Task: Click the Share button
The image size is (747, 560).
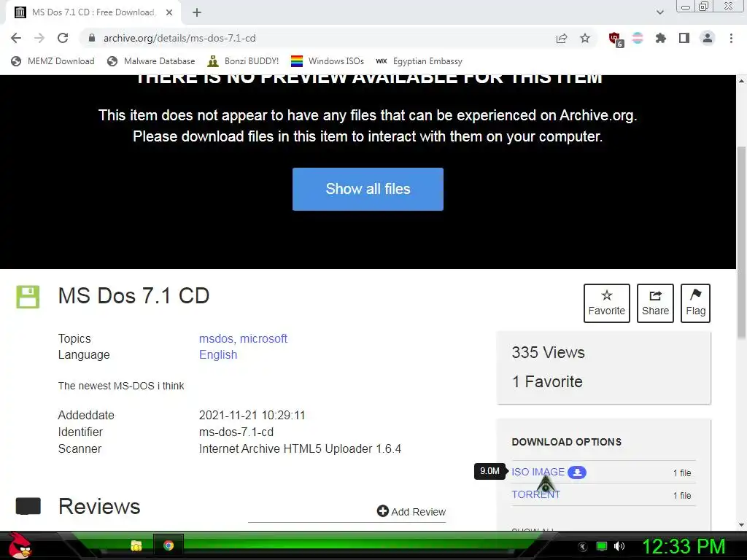Action: 655,303
